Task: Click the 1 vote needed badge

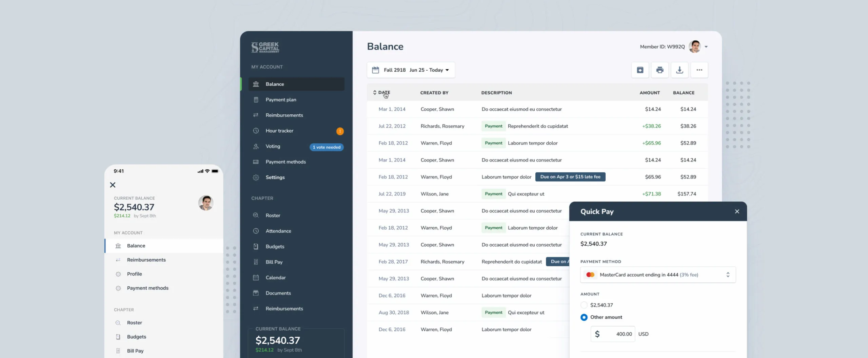Action: [x=326, y=147]
